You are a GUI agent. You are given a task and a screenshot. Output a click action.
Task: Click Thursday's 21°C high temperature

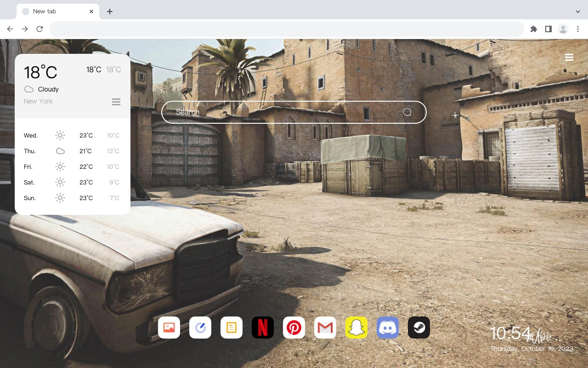pyautogui.click(x=85, y=151)
